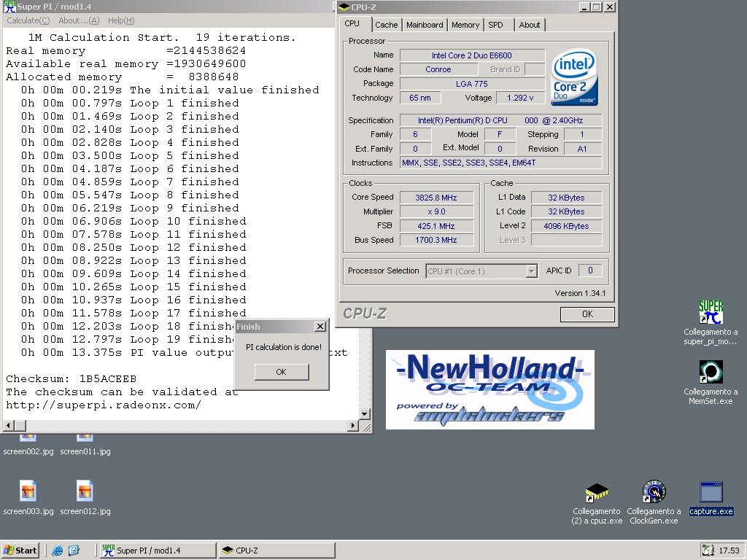Image resolution: width=747 pixels, height=560 pixels.
Task: Select the screen011.jpg desktop file
Action: click(85, 451)
